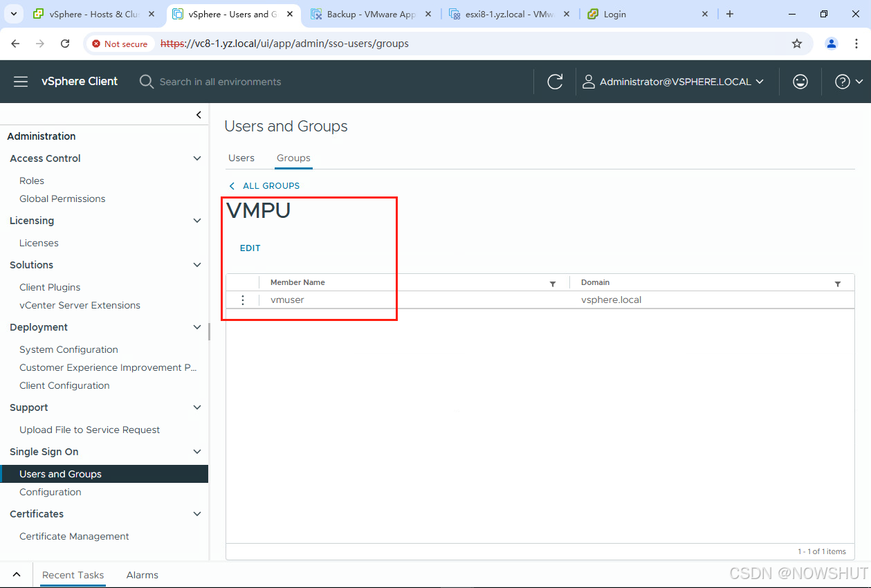The image size is (871, 588).
Task: Open vCenter Server Extensions
Action: point(80,305)
